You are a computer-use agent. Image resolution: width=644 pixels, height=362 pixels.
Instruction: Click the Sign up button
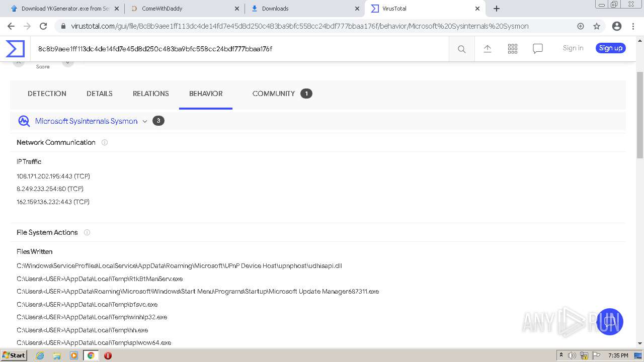[611, 48]
